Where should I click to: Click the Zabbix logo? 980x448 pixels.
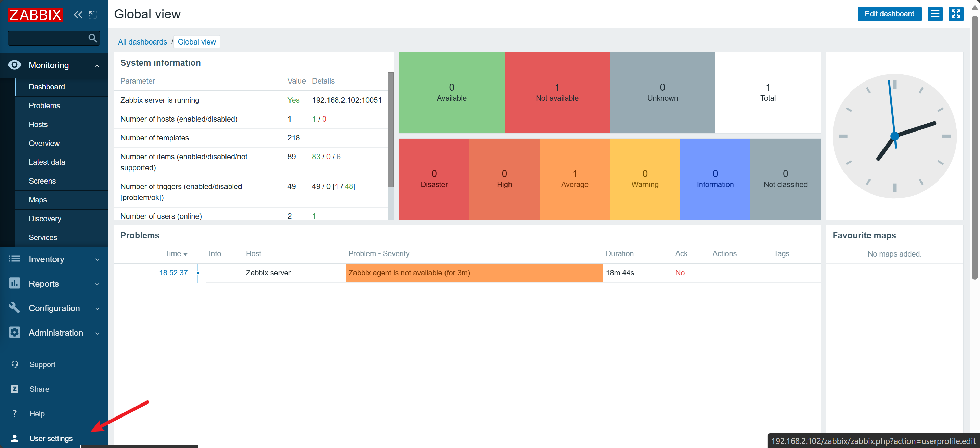coord(35,14)
